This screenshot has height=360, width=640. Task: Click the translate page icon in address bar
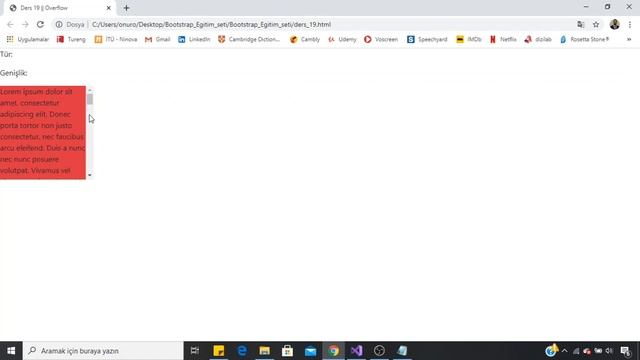(581, 24)
